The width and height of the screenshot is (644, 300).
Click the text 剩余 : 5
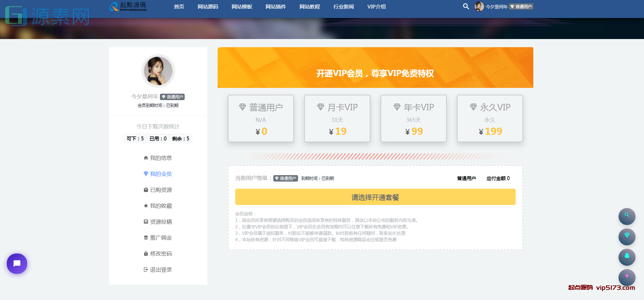[x=181, y=138]
